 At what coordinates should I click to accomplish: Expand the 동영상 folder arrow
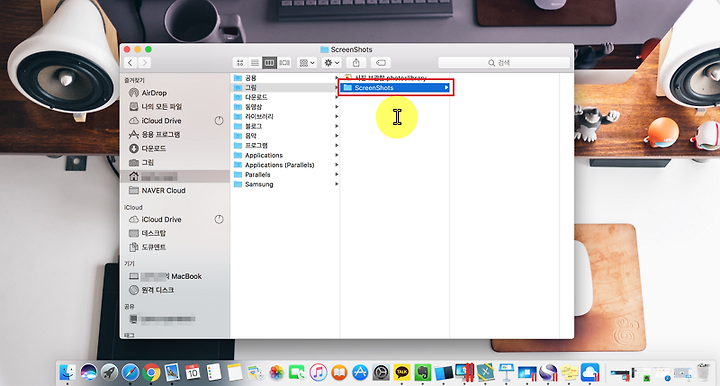[x=336, y=107]
